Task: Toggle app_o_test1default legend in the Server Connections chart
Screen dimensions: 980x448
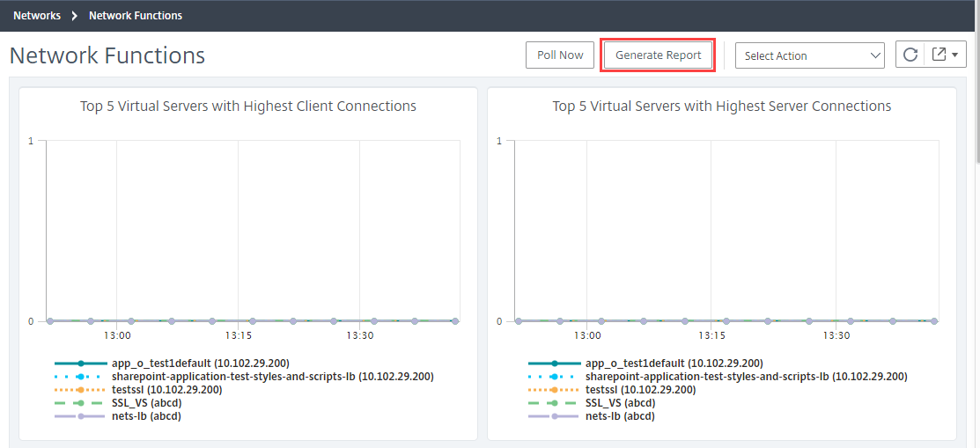Action: (645, 363)
